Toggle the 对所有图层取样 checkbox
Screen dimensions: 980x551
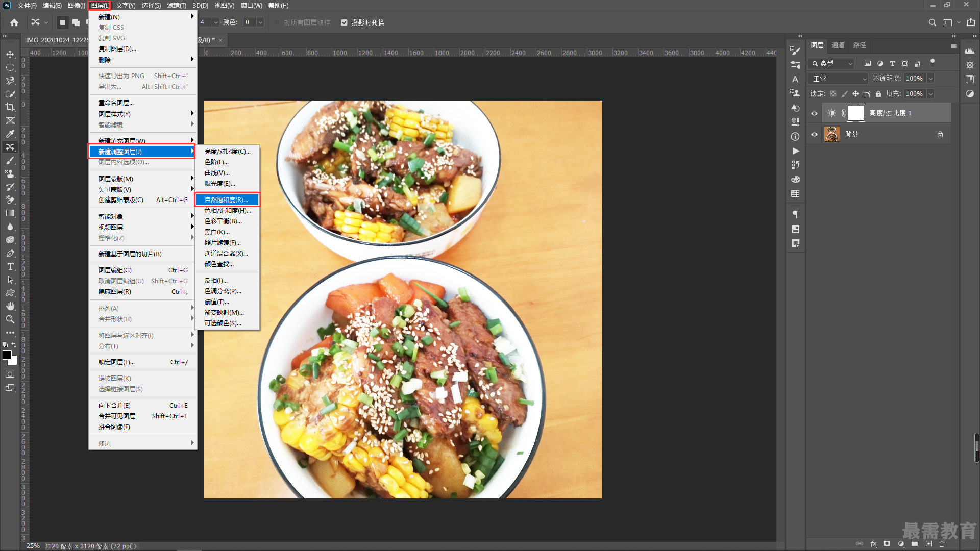(277, 23)
